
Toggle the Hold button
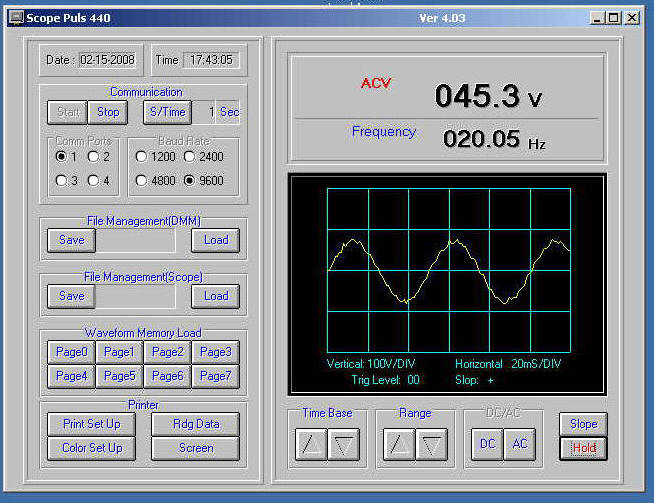pos(583,448)
